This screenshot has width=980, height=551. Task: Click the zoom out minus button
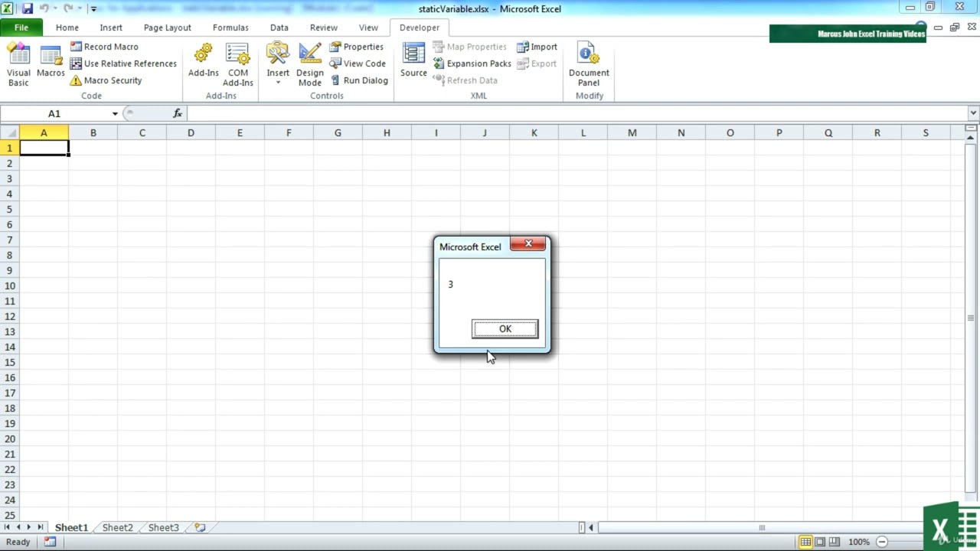tap(882, 542)
